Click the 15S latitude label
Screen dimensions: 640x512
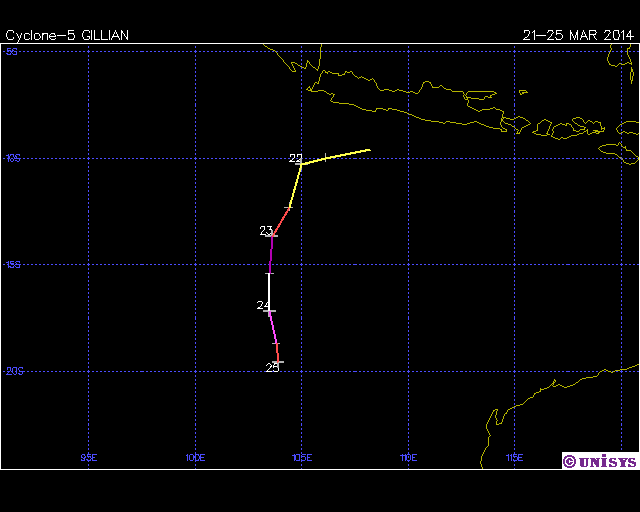coord(13,265)
